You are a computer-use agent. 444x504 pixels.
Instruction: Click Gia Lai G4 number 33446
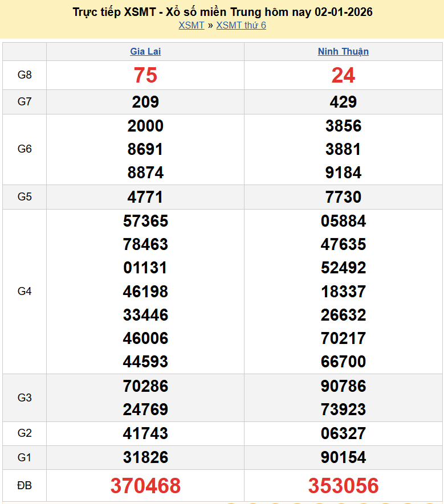pos(145,315)
